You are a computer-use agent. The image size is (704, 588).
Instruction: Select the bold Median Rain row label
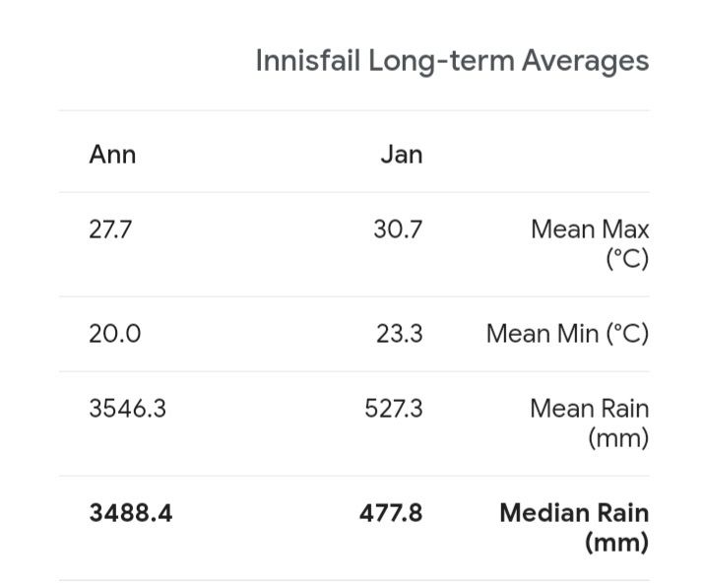tap(574, 513)
